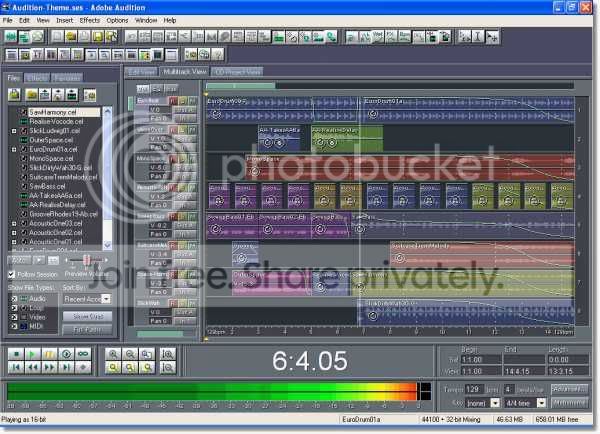Screen dimensions: 600x434
Task: Click the Fast Forward transport button
Action: point(49,367)
